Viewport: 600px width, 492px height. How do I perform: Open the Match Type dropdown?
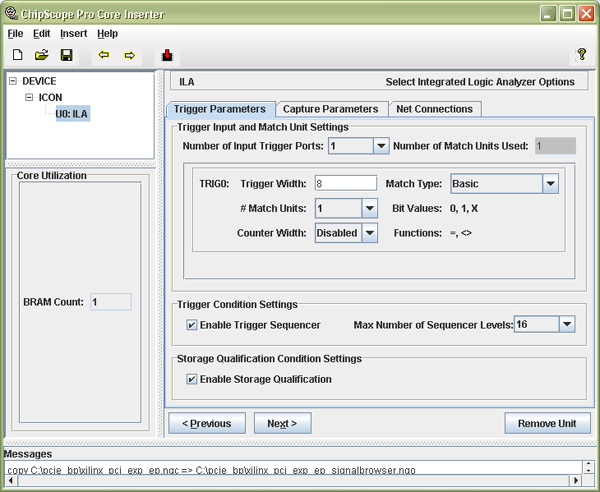[549, 184]
